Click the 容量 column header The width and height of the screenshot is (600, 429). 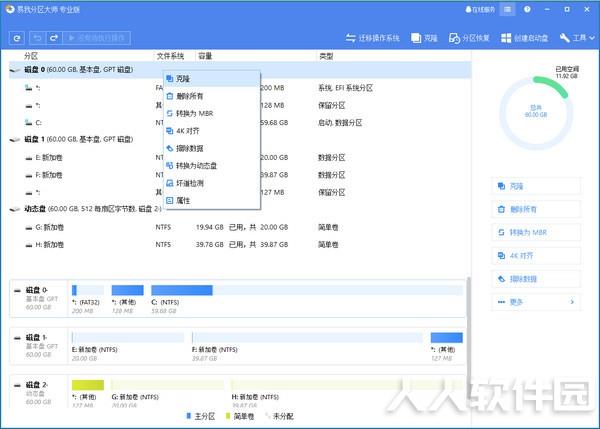205,56
